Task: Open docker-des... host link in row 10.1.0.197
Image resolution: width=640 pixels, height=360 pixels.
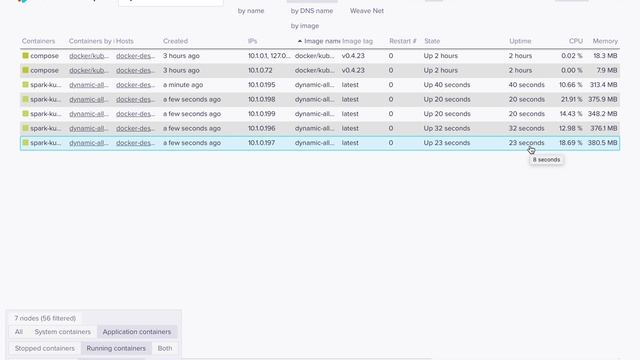Action: pyautogui.click(x=136, y=143)
